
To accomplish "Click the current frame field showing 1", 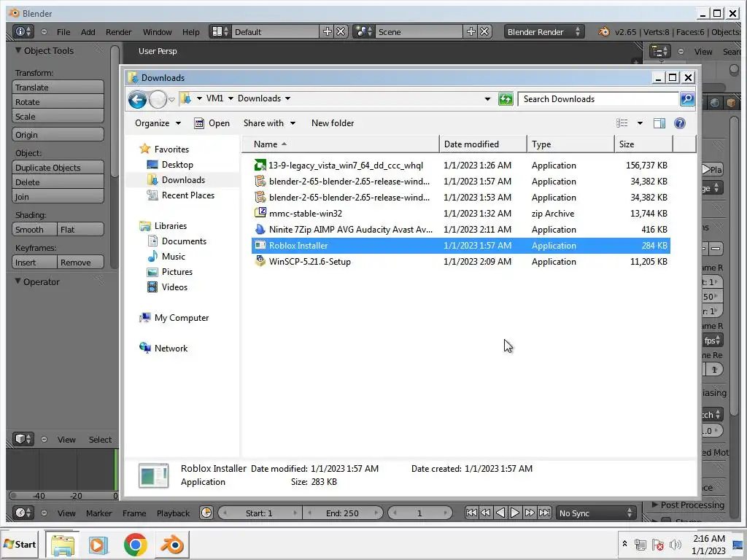I will (419, 513).
